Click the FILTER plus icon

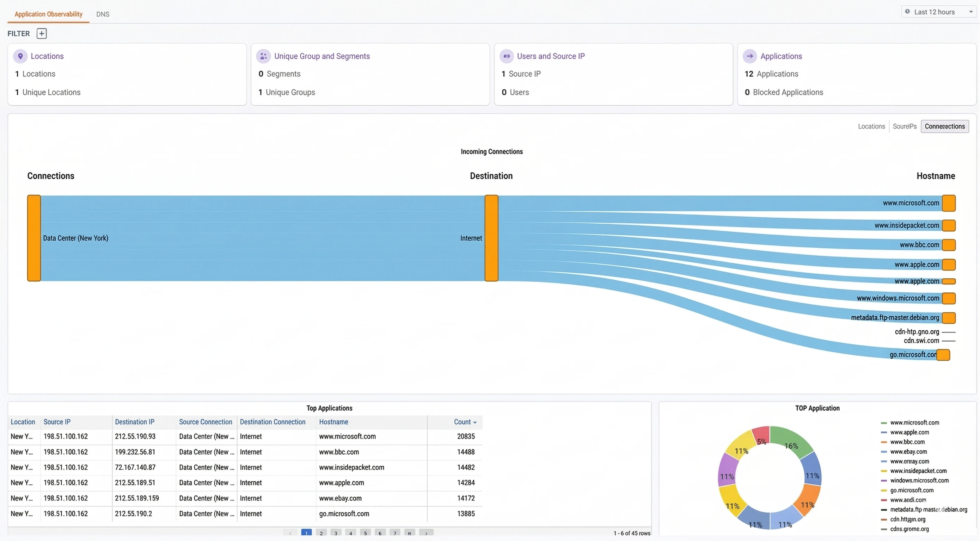click(41, 33)
